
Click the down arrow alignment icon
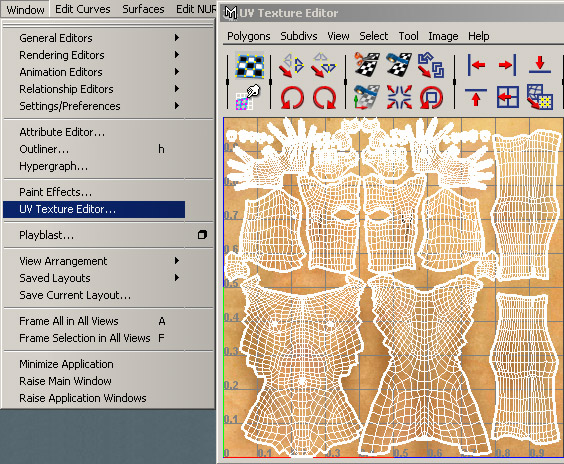click(x=540, y=65)
